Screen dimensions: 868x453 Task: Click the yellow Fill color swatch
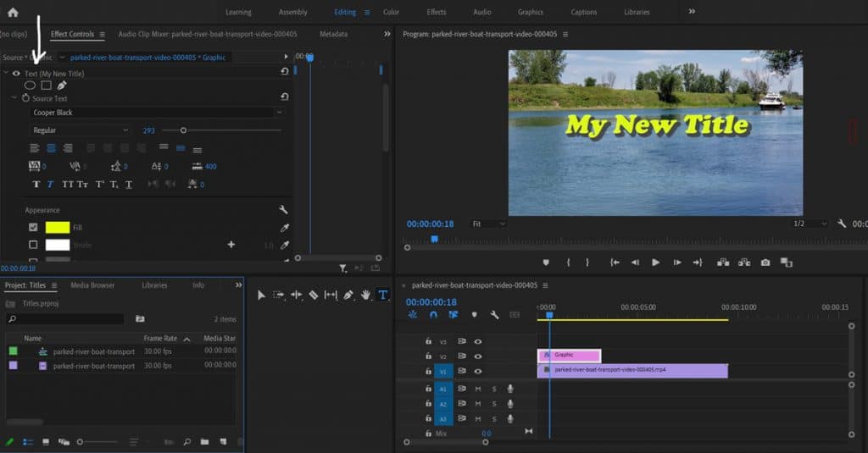coord(58,228)
